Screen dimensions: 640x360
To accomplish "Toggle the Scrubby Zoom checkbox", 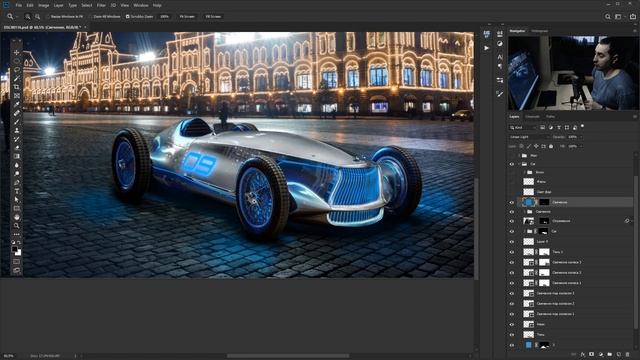I will coord(127,17).
